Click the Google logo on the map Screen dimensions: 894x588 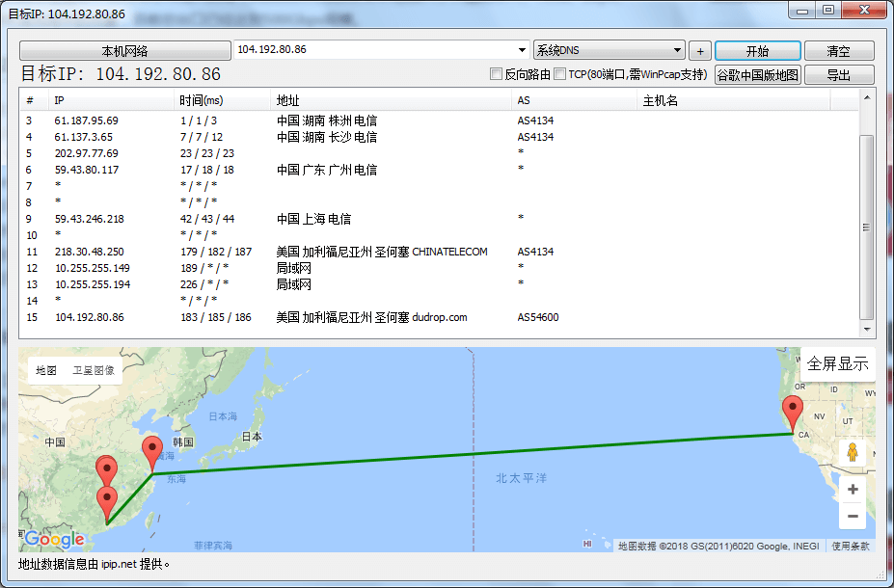tap(54, 540)
